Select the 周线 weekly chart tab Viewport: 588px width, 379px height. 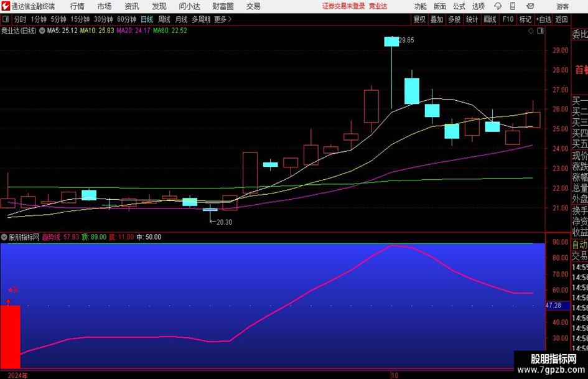point(164,19)
